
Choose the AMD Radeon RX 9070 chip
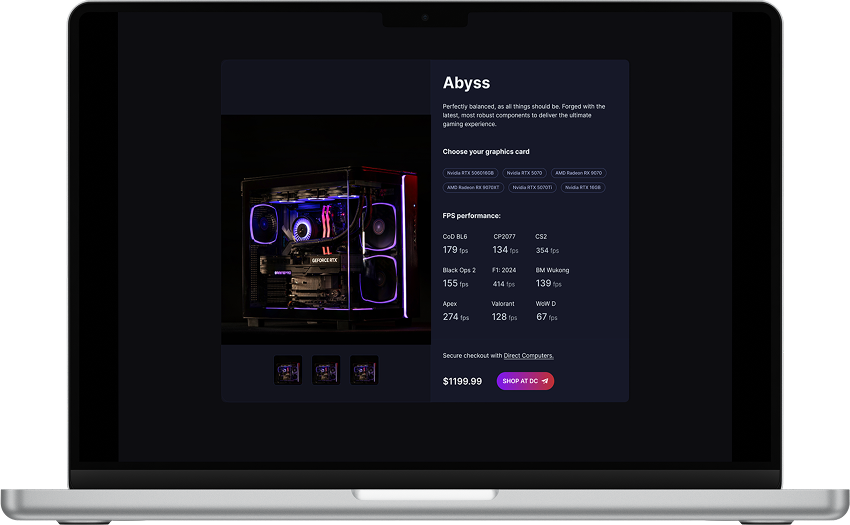click(578, 173)
